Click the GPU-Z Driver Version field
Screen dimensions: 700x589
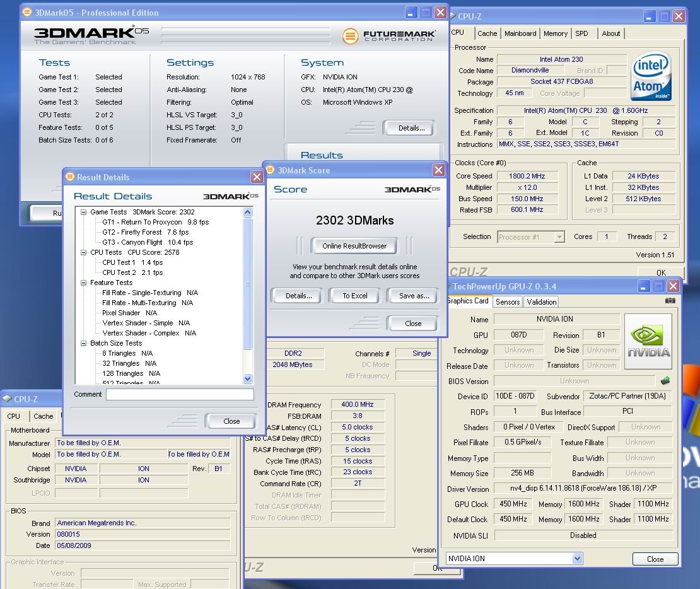click(583, 488)
